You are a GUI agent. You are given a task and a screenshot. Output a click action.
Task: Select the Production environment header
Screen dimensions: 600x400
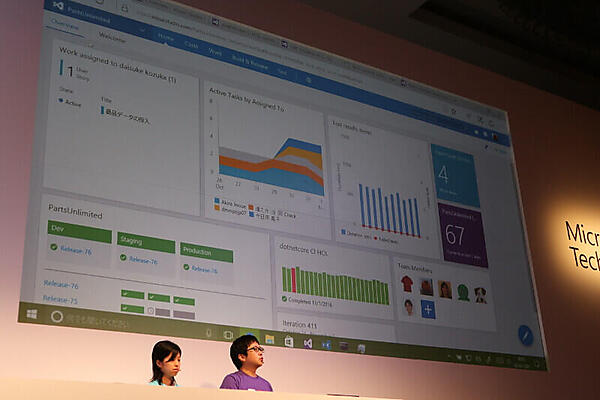pyautogui.click(x=206, y=252)
